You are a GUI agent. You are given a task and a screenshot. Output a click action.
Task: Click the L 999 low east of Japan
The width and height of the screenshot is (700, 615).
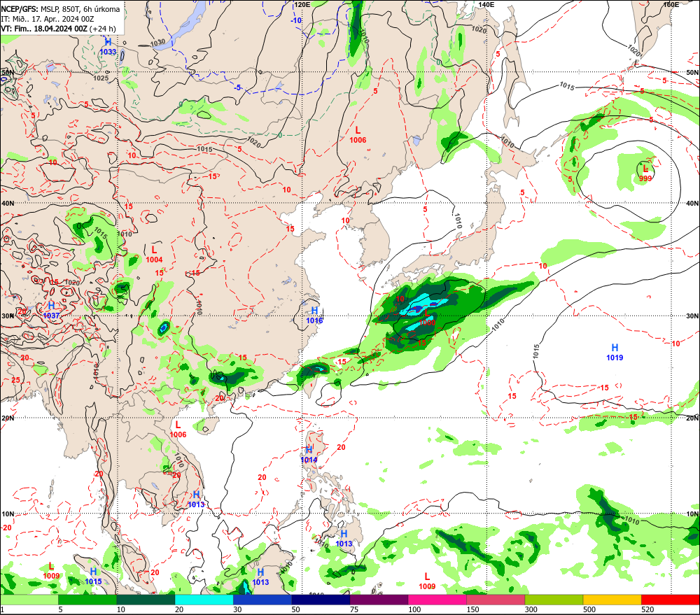click(645, 173)
